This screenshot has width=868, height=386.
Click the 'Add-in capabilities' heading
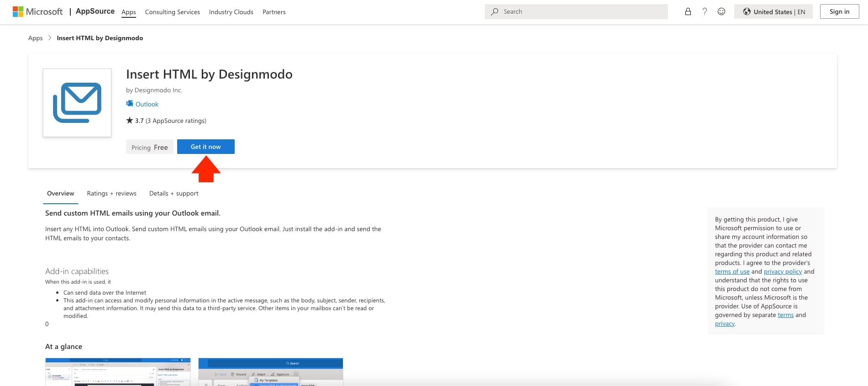click(x=77, y=271)
